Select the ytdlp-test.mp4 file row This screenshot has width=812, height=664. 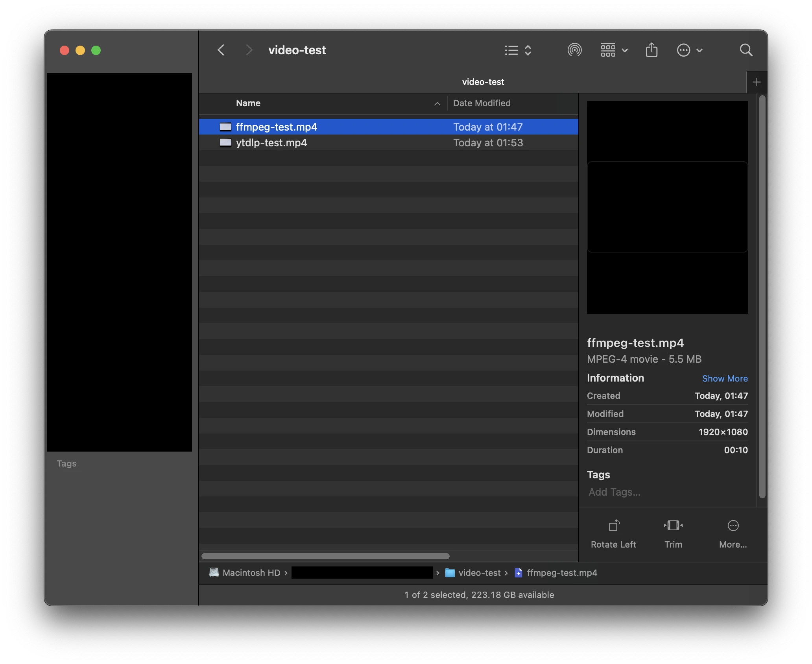pyautogui.click(x=389, y=142)
